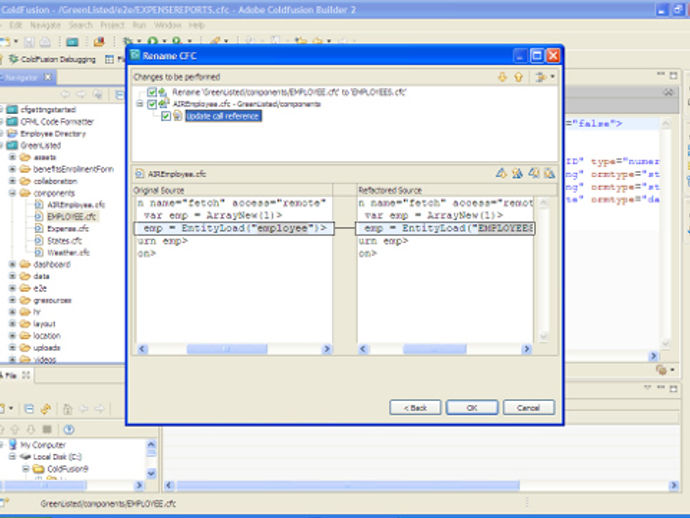690x518 pixels.
Task: Collapse the Local Disk (C:) node
Action: tap(12, 457)
